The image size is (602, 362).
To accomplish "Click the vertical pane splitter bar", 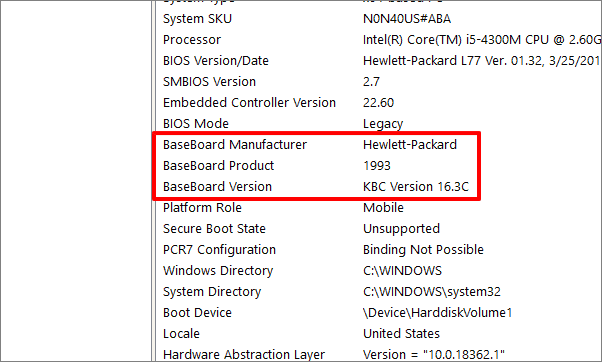I will click(154, 181).
